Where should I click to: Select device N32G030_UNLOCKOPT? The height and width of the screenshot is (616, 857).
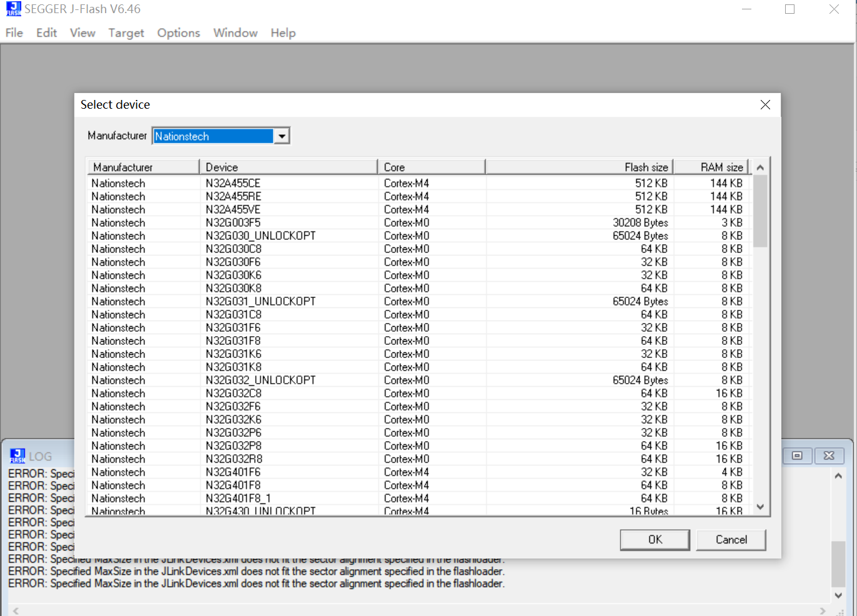coord(261,236)
